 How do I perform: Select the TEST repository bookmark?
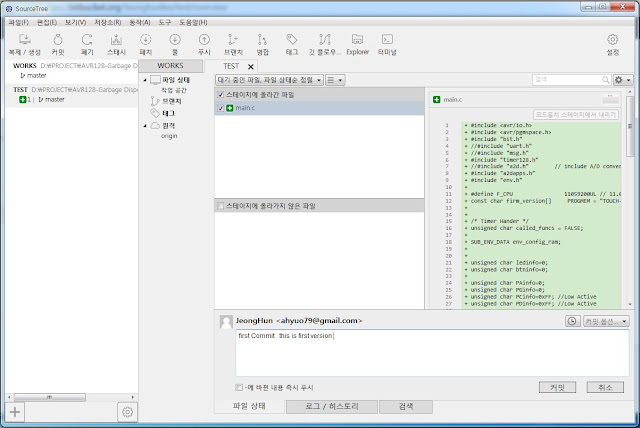pyautogui.click(x=72, y=95)
